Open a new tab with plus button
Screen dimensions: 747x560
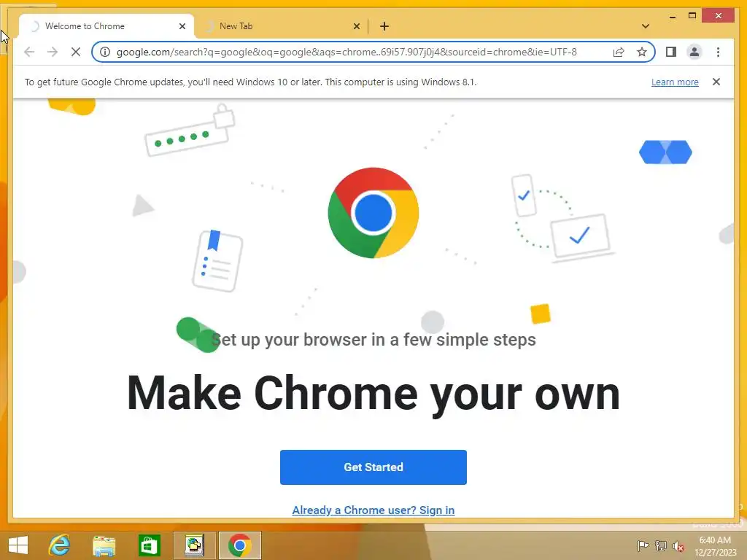[x=384, y=26]
